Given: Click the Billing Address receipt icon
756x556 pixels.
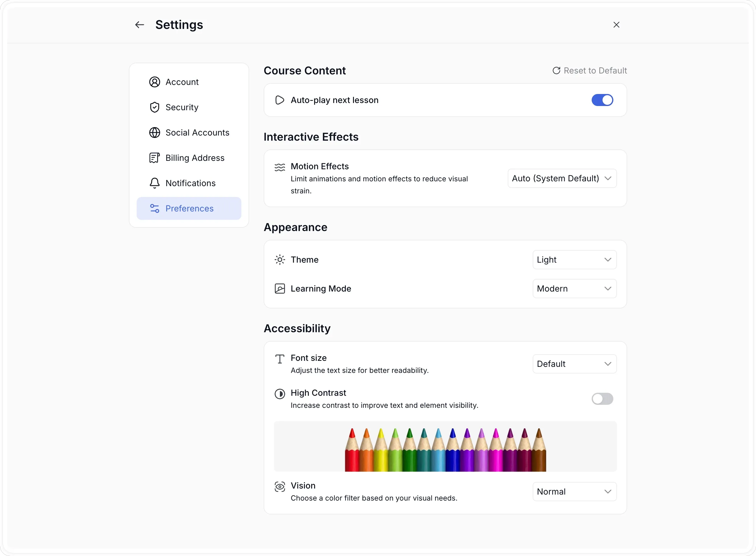Looking at the screenshot, I should [154, 158].
